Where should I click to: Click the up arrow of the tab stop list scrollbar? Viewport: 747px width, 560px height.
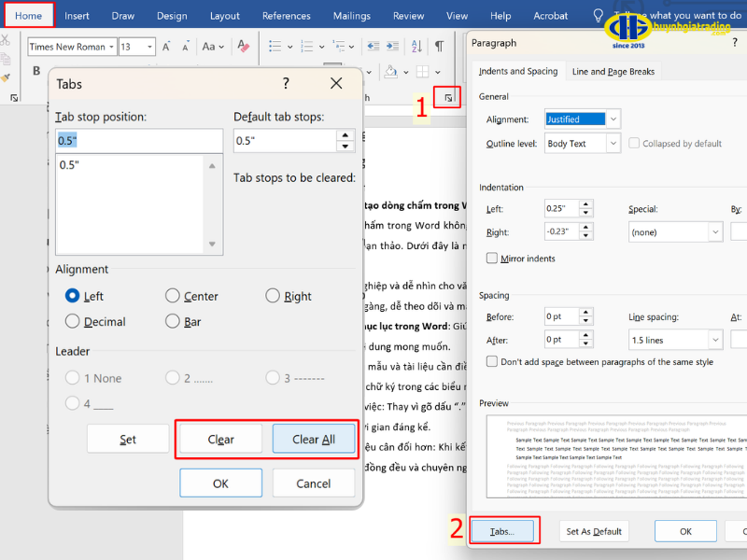pos(212,166)
